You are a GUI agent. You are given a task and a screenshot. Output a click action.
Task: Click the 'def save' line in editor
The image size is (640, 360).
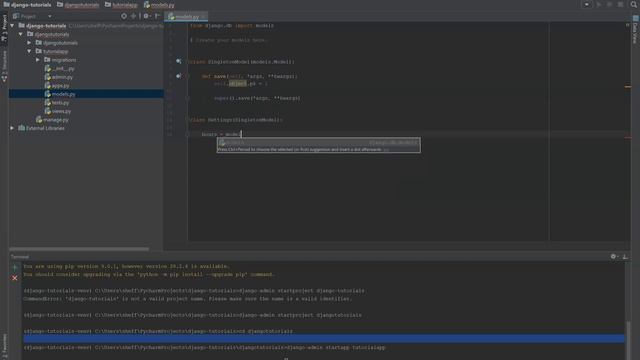(249, 76)
